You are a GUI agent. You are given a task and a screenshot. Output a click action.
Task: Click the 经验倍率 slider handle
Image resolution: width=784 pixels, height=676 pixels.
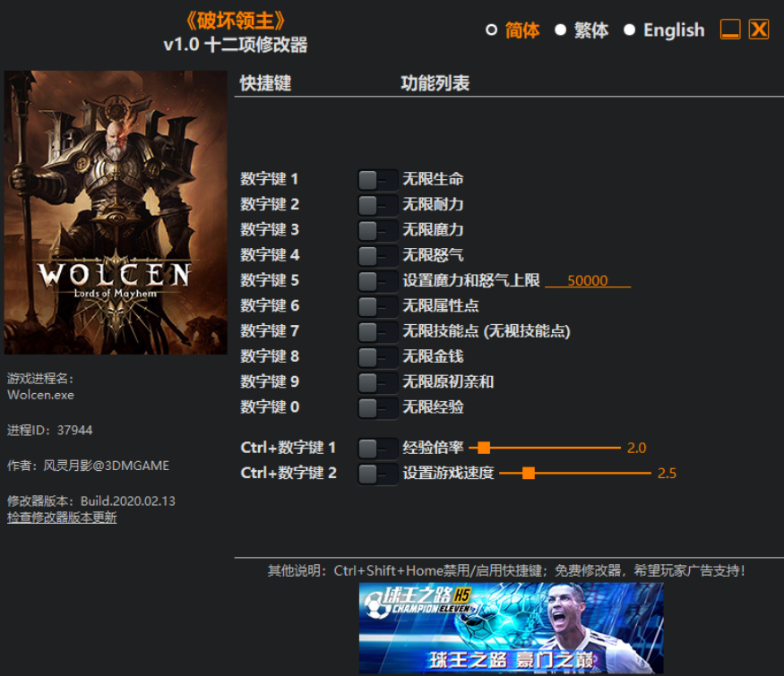tap(484, 448)
